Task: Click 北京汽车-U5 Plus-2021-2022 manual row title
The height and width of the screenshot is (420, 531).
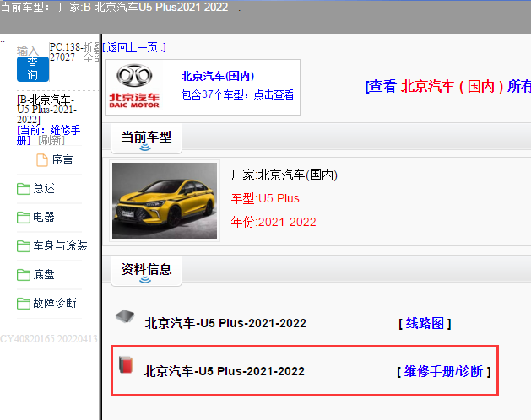Action: click(224, 371)
